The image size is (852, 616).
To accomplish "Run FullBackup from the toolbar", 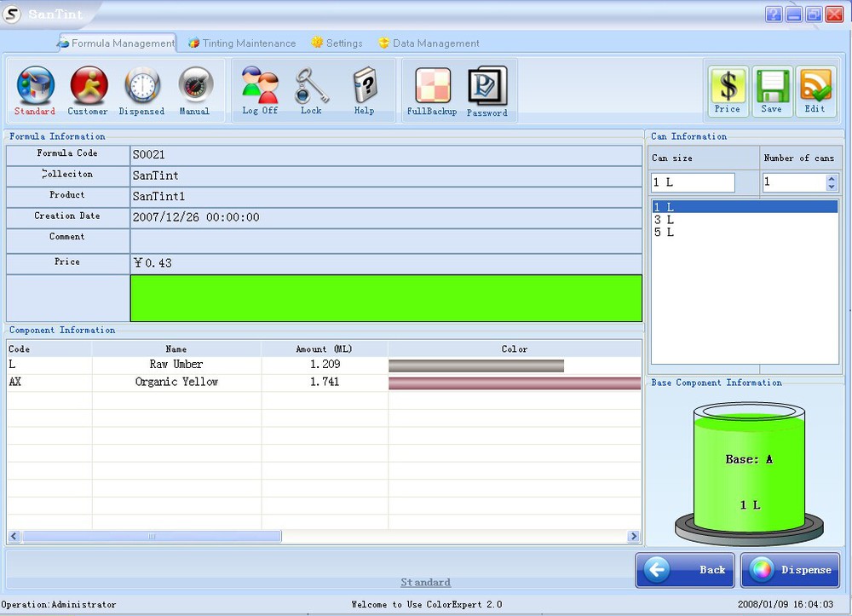I will click(x=432, y=91).
